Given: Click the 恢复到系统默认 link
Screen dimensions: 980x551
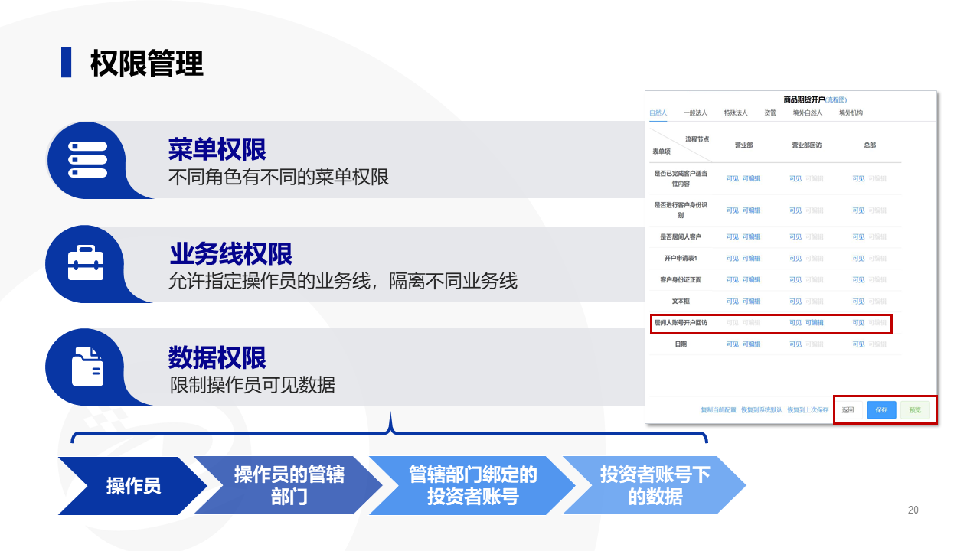Looking at the screenshot, I should 762,410.
